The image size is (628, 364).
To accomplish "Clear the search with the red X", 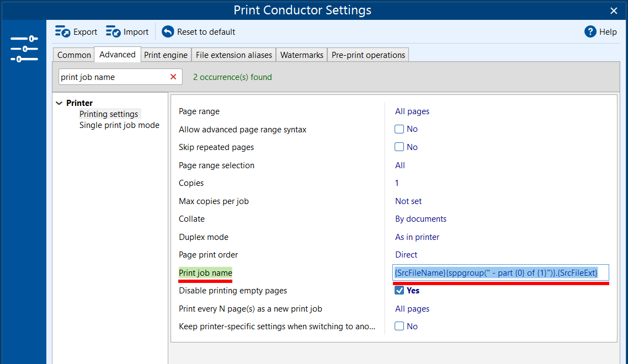I will pos(173,77).
